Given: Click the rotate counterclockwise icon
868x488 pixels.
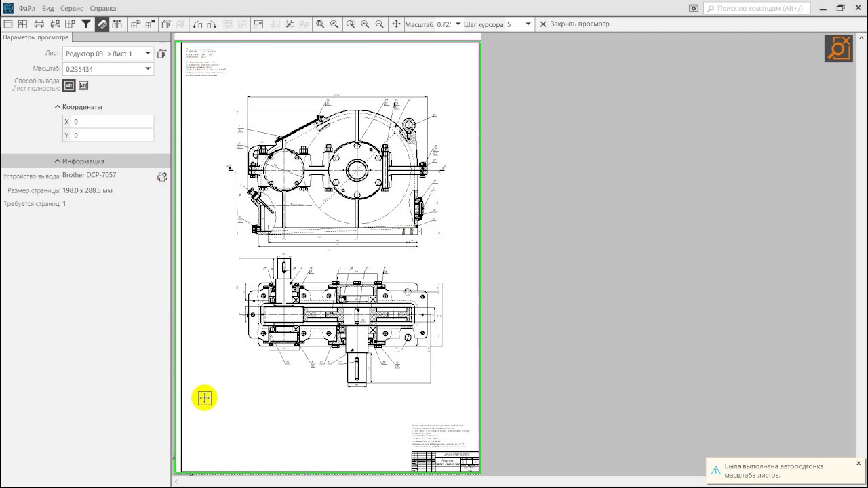Looking at the screenshot, I should (x=197, y=24).
